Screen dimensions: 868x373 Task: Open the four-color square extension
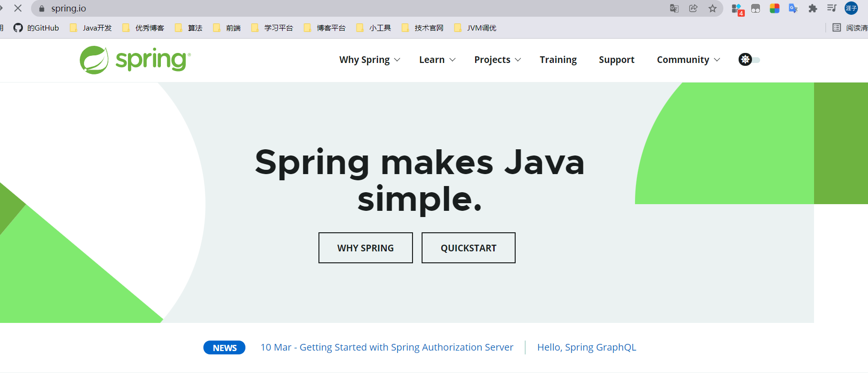point(774,9)
